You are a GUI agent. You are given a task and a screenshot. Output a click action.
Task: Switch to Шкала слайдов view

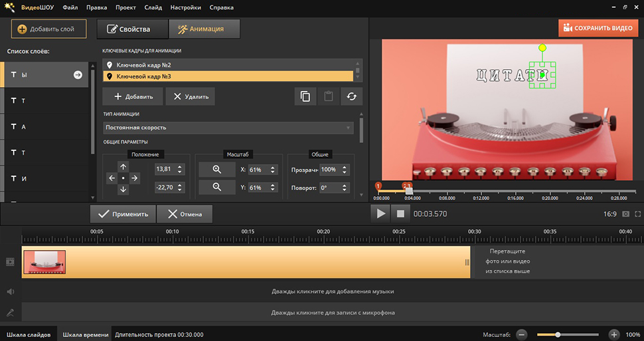point(29,335)
